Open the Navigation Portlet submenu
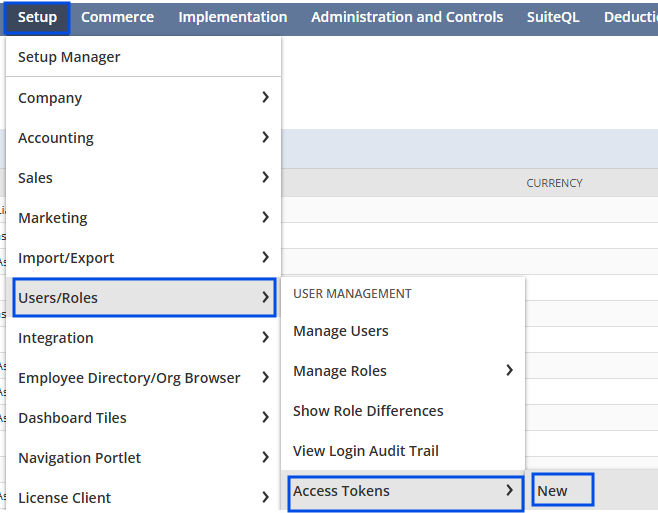 [144, 458]
